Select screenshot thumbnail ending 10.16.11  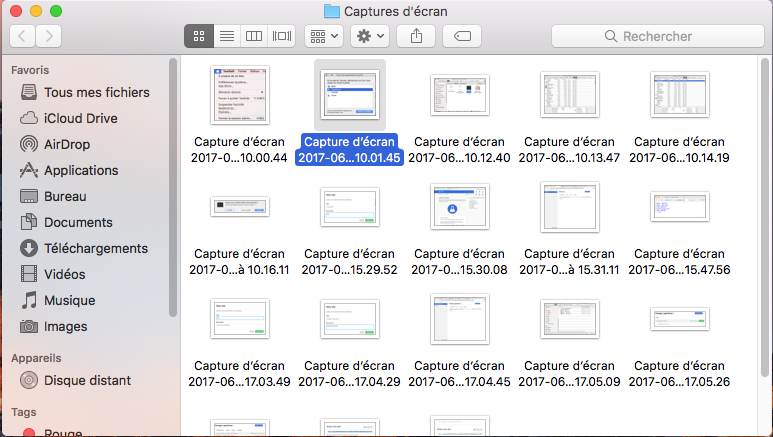pyautogui.click(x=240, y=207)
